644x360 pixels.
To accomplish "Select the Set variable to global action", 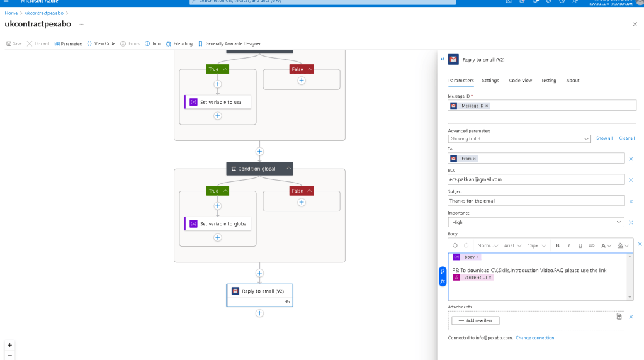I will [218, 223].
